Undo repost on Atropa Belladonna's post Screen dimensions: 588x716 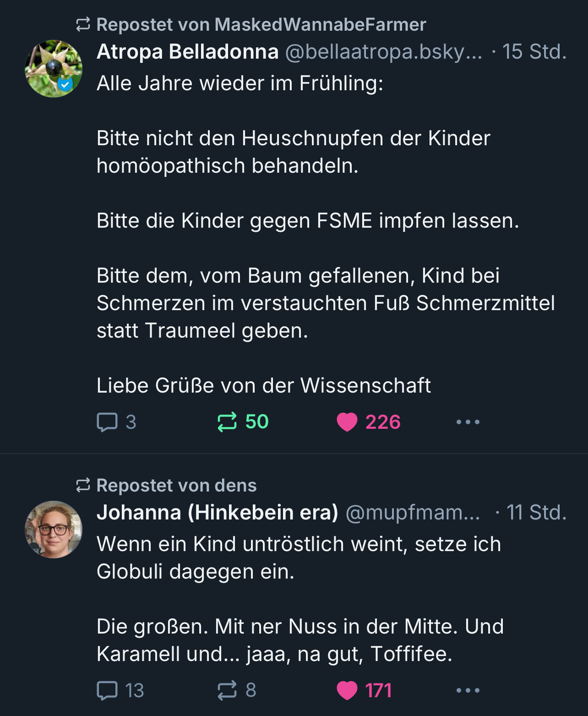pyautogui.click(x=227, y=422)
